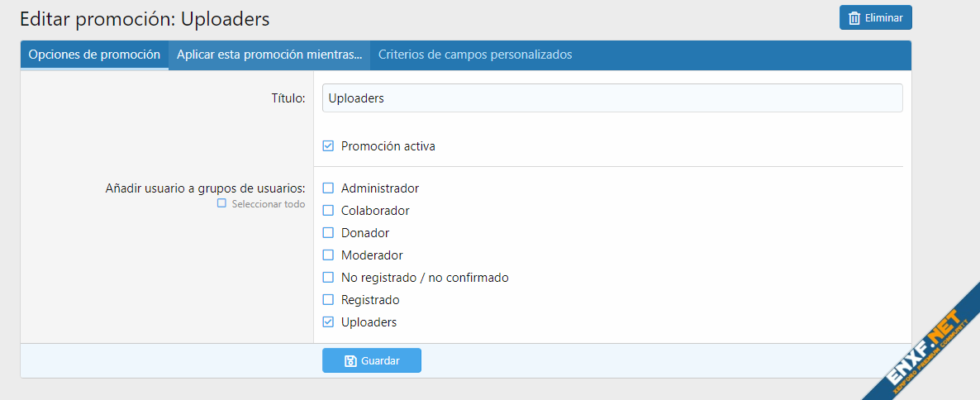Click the ENXF.NET corner watermark
This screenshot has width=980, height=400.
pos(924,348)
